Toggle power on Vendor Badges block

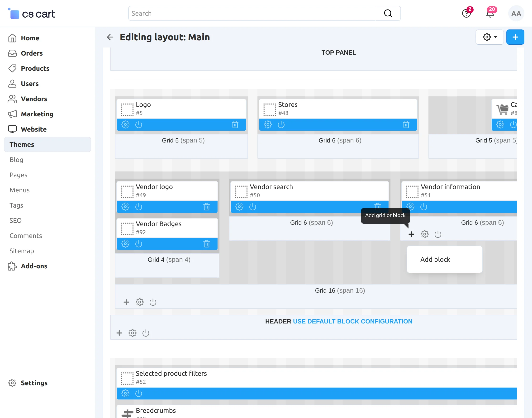pos(138,244)
